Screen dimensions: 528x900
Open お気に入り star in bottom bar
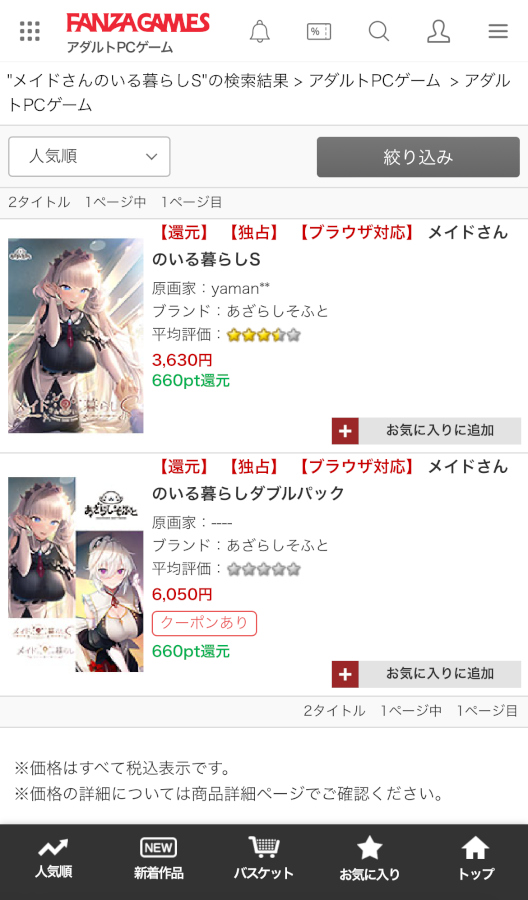point(369,859)
